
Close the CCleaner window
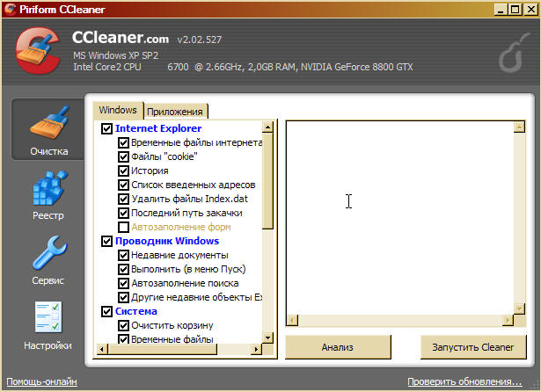click(530, 10)
